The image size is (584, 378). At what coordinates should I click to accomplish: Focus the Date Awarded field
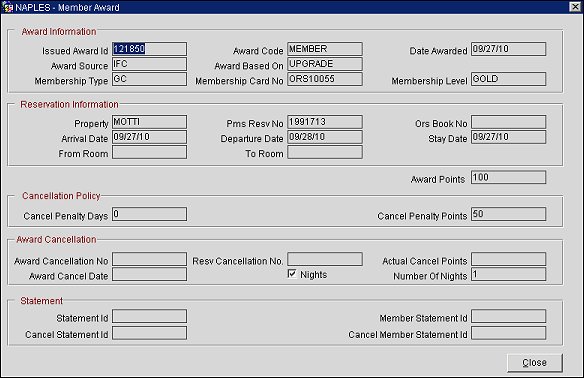[x=508, y=49]
